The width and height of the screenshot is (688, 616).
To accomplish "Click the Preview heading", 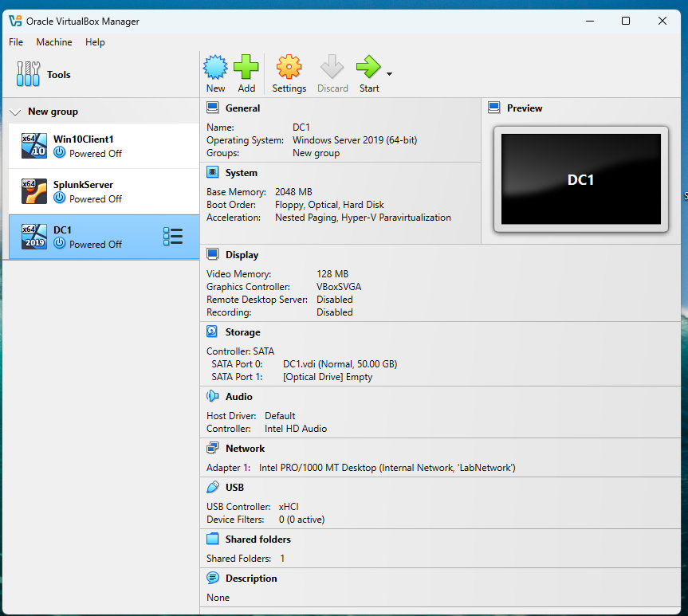I will (x=525, y=108).
